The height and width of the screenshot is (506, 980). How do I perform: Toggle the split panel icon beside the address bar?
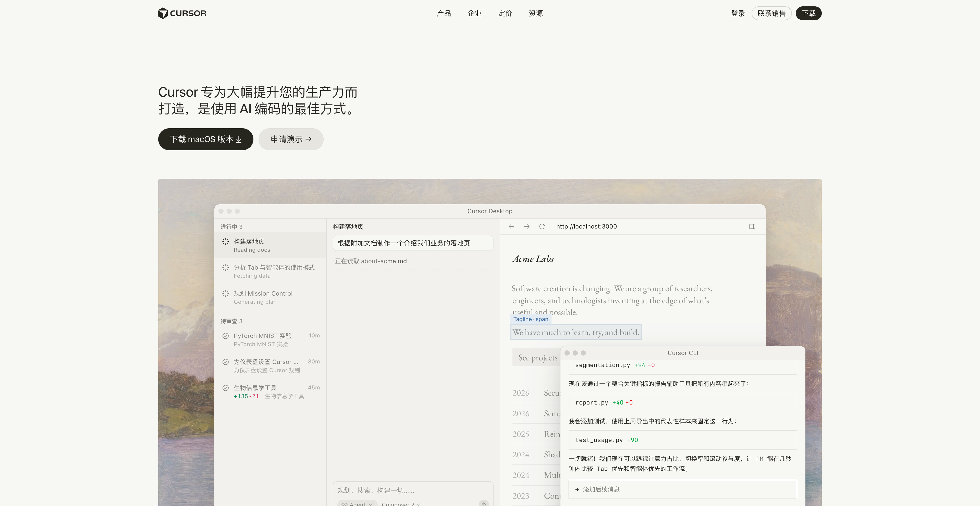pyautogui.click(x=752, y=226)
